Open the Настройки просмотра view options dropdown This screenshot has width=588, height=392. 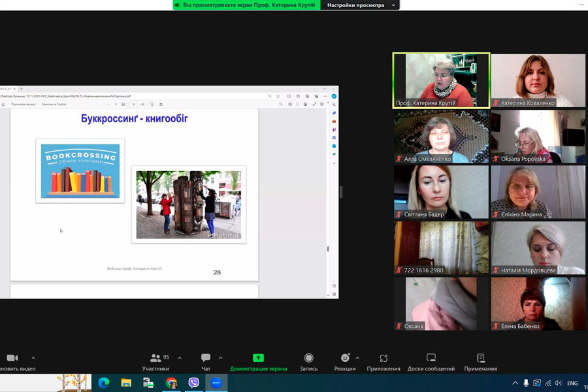click(x=361, y=5)
